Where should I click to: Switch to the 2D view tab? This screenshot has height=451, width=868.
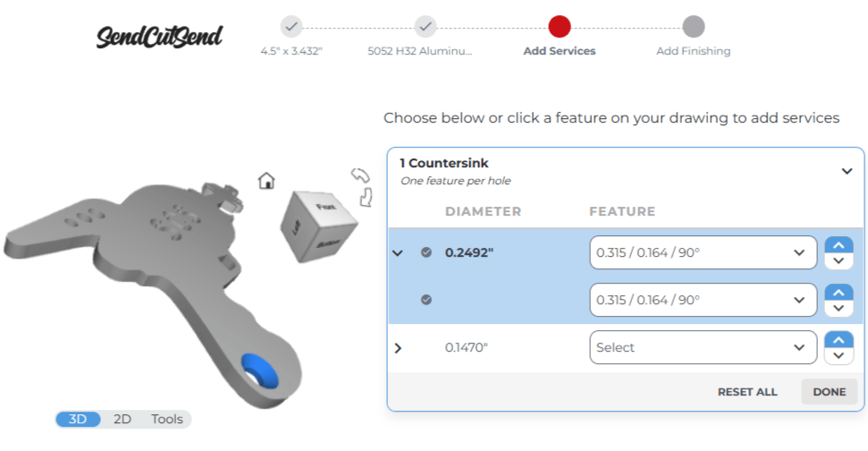[122, 419]
